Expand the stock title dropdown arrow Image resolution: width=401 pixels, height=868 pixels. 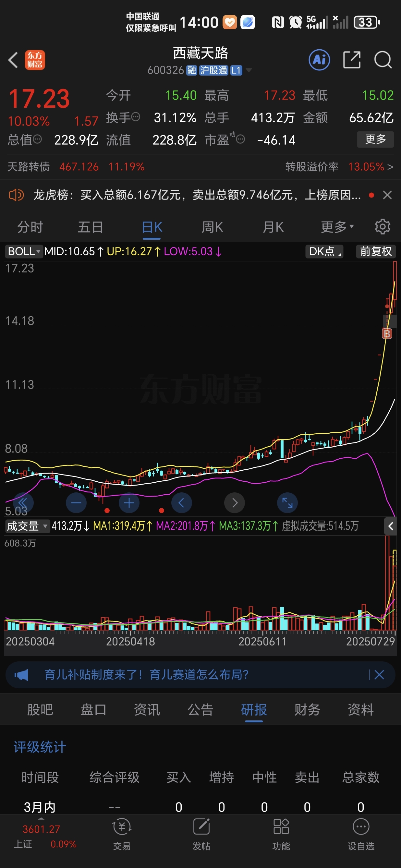(249, 70)
